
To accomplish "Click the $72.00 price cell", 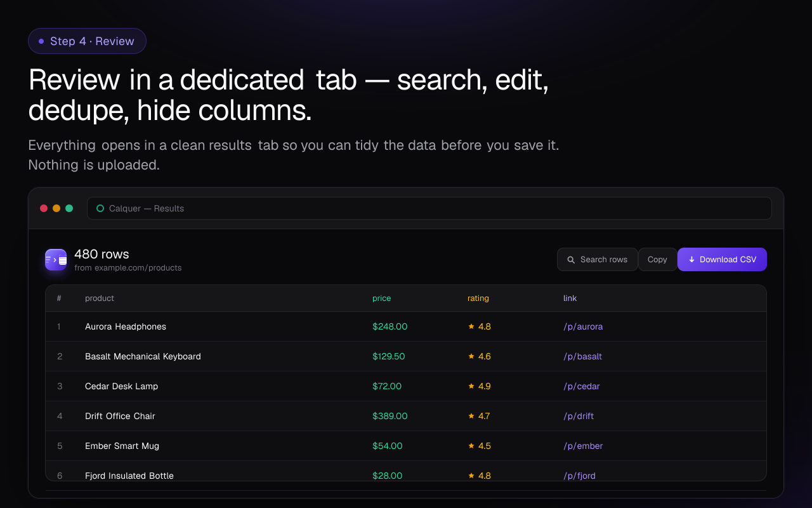I will pos(387,386).
